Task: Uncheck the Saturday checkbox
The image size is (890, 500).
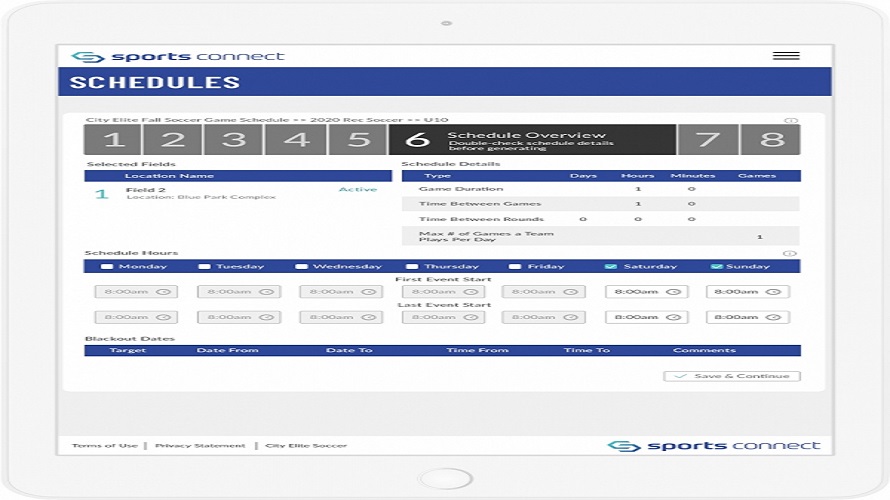Action: pos(611,266)
